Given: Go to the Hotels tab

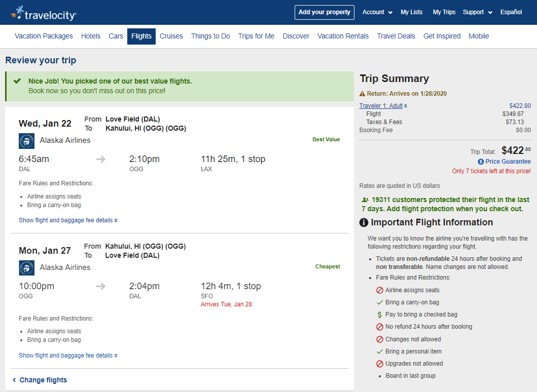Looking at the screenshot, I should coord(91,36).
